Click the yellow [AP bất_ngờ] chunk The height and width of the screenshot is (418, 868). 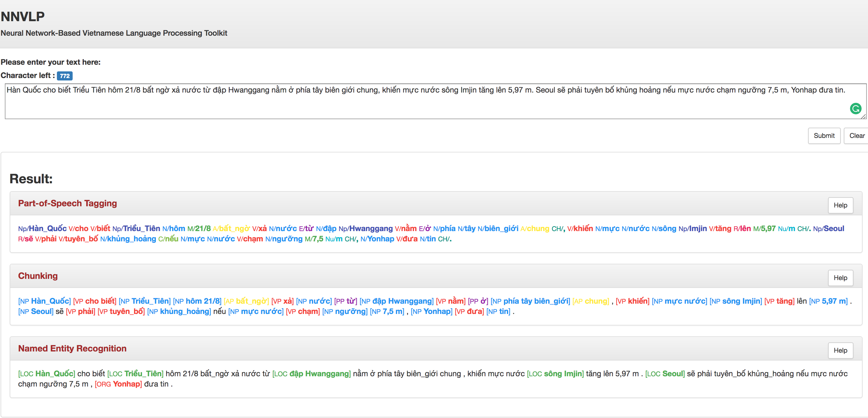[246, 301]
